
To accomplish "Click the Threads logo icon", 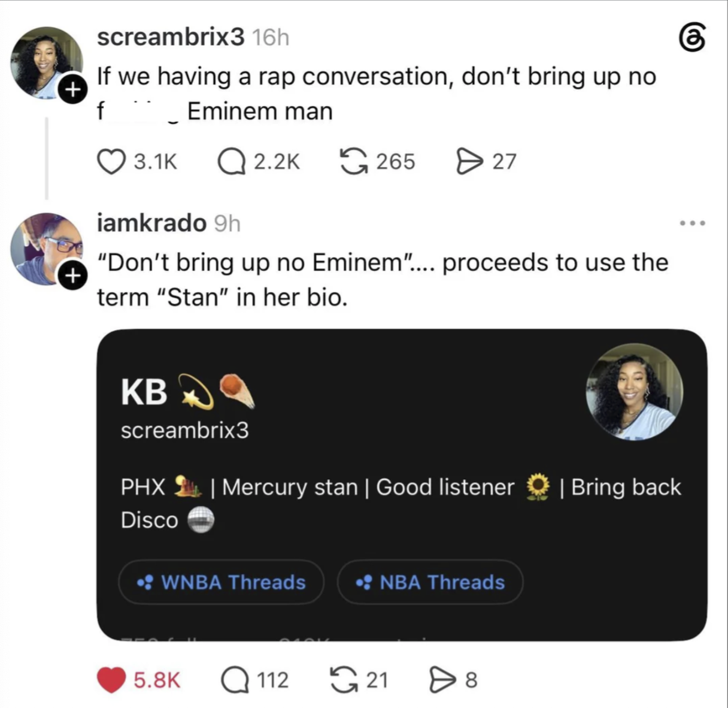I will point(692,38).
